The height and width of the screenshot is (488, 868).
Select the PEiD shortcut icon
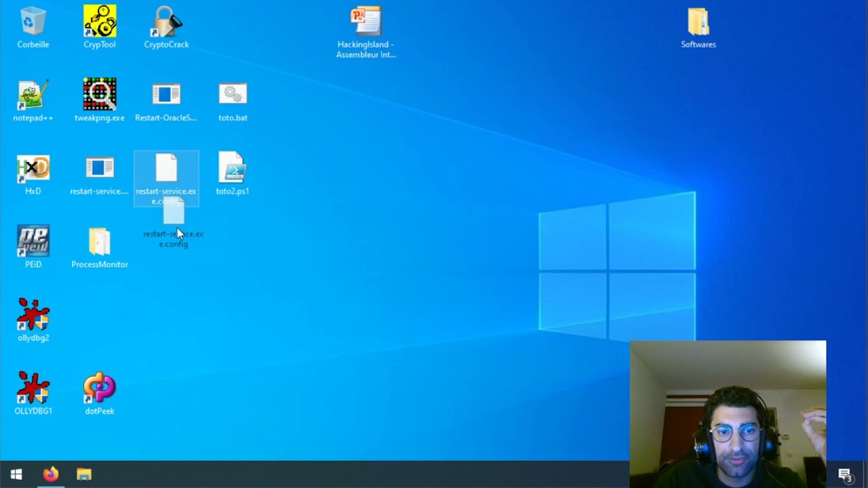33,247
